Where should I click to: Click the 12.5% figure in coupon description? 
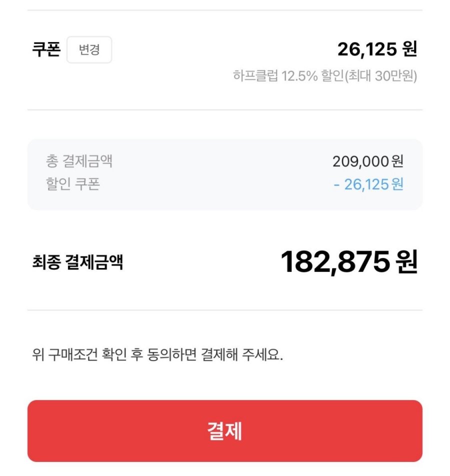click(299, 76)
